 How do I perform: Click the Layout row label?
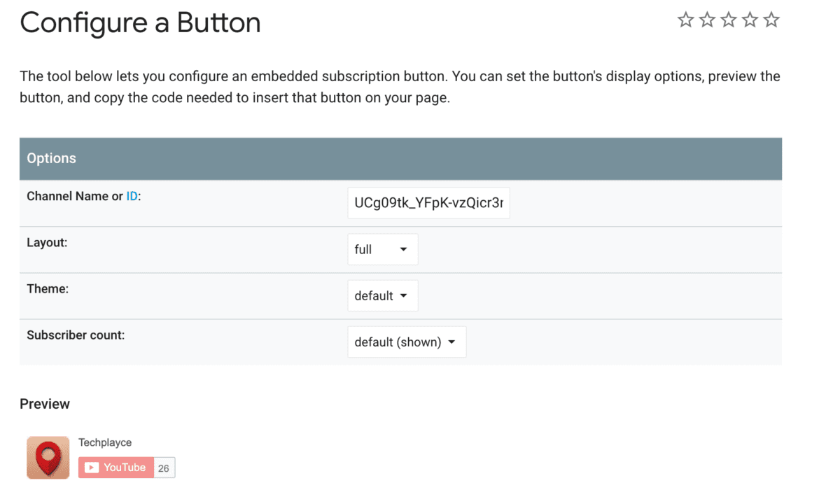tap(47, 242)
